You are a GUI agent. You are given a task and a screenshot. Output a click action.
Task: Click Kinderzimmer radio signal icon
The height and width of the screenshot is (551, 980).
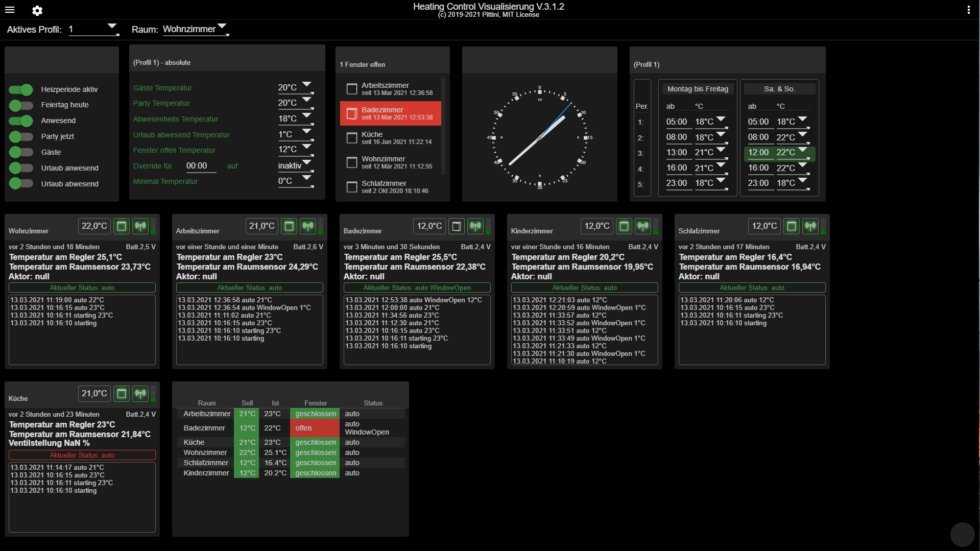tap(643, 226)
